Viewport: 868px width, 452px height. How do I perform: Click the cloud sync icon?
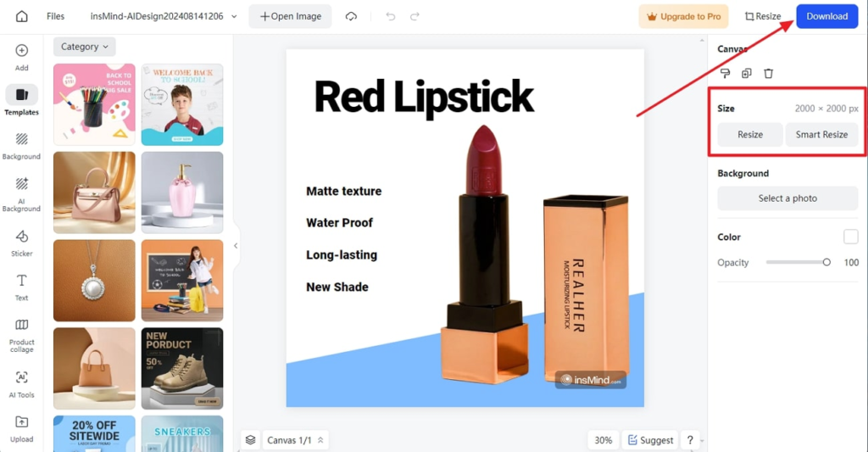pos(352,16)
